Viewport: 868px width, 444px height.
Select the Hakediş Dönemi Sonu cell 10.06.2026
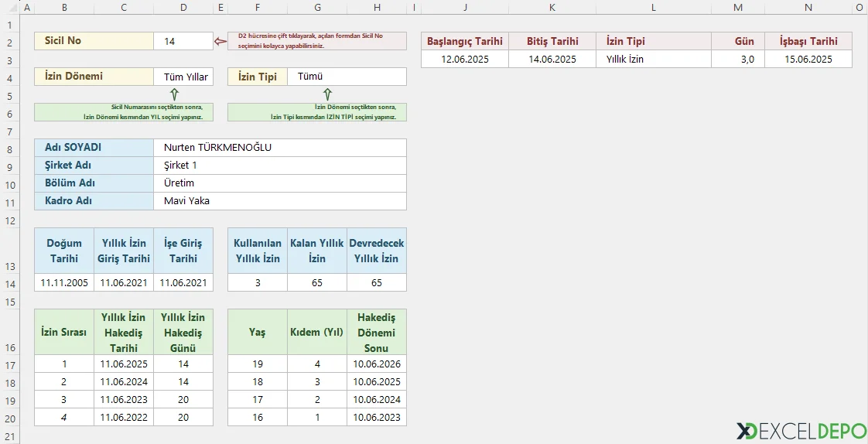376,364
